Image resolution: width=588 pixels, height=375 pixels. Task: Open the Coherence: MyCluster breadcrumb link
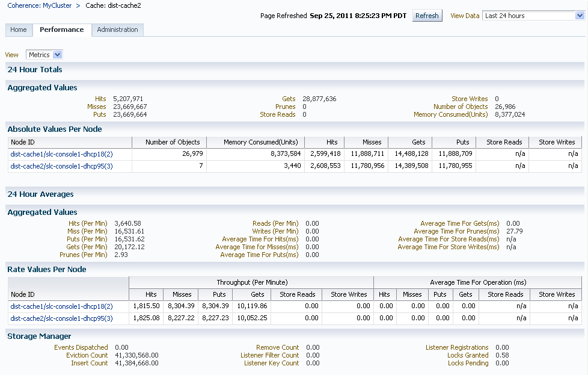tap(39, 5)
